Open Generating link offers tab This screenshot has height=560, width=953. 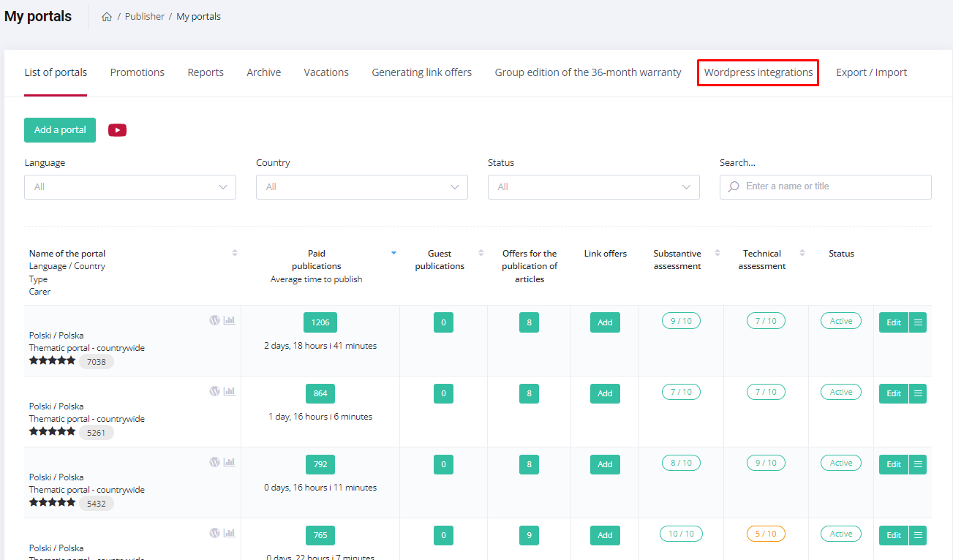click(x=422, y=72)
